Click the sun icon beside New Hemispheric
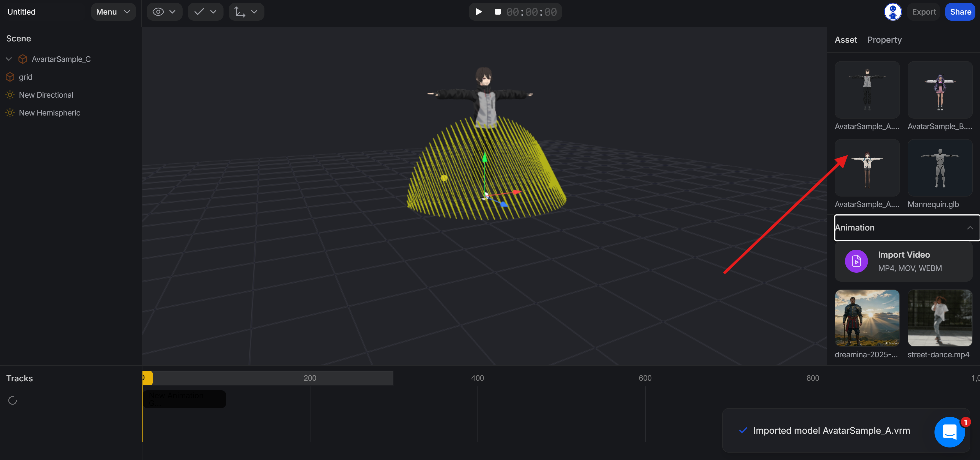Image resolution: width=980 pixels, height=460 pixels. [x=9, y=112]
